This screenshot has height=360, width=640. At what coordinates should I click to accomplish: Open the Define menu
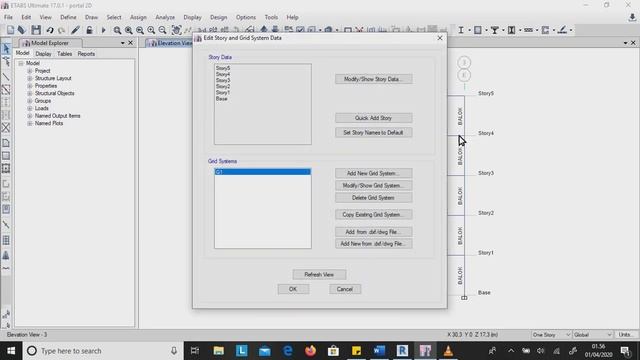click(68, 17)
